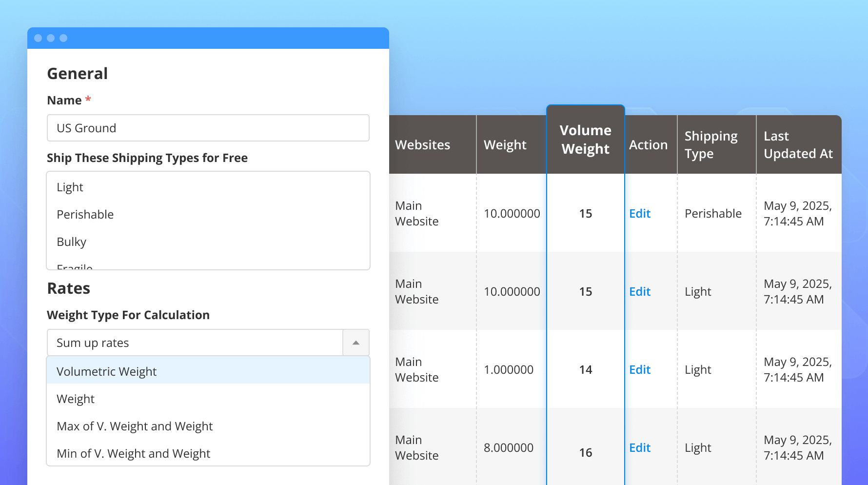Choose Volumetric Weight option
Viewport: 868px width, 485px height.
point(106,371)
